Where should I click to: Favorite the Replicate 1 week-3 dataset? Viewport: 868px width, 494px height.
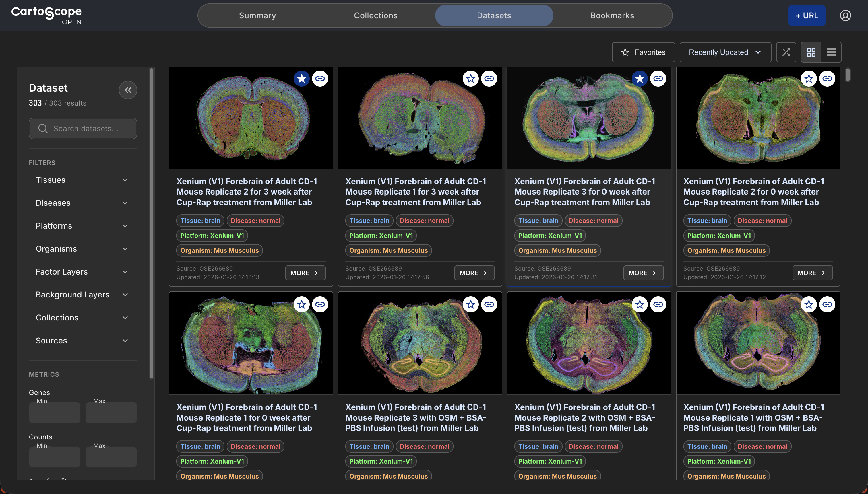tap(470, 78)
